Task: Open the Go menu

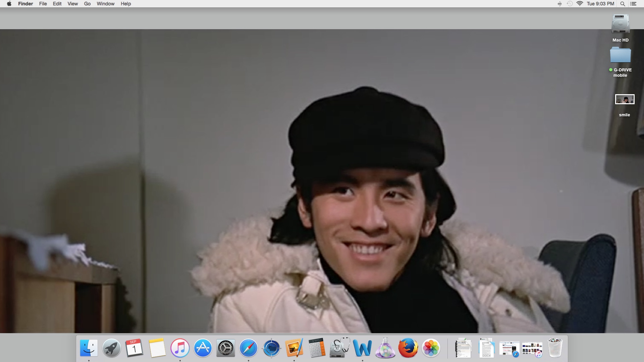Action: [x=87, y=4]
